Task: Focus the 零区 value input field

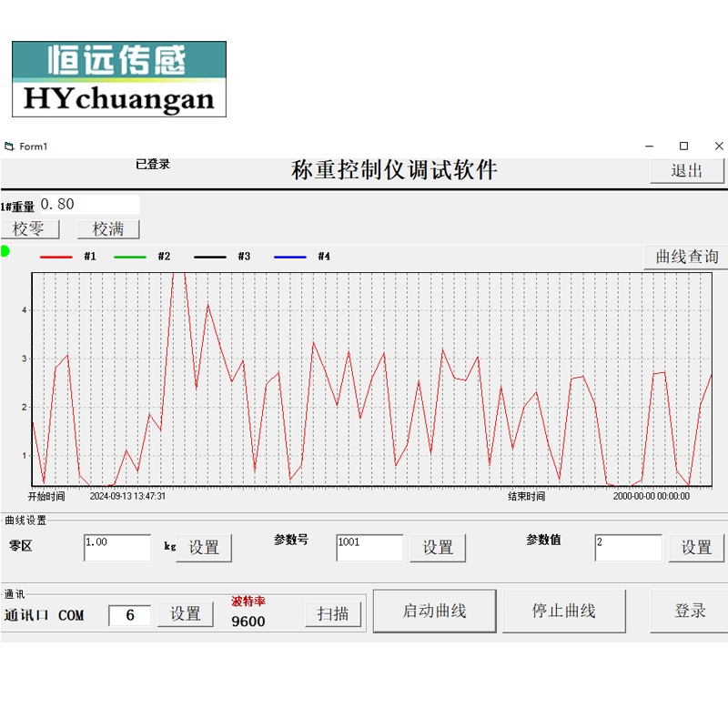Action: (117, 548)
